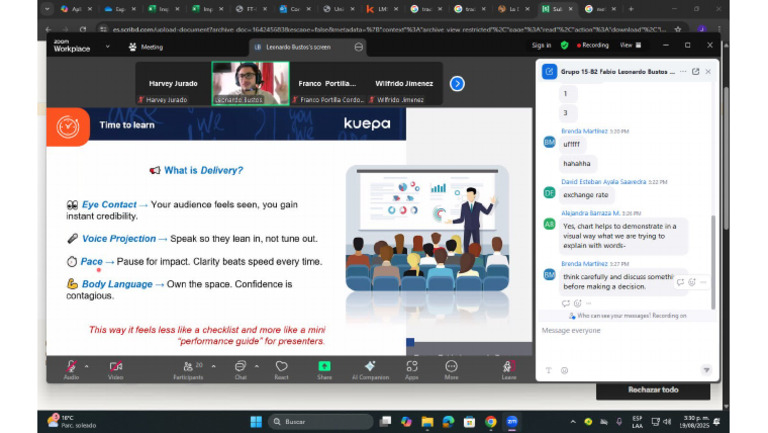Bookmark page with star in address bar
The width and height of the screenshot is (768, 433).
(677, 29)
